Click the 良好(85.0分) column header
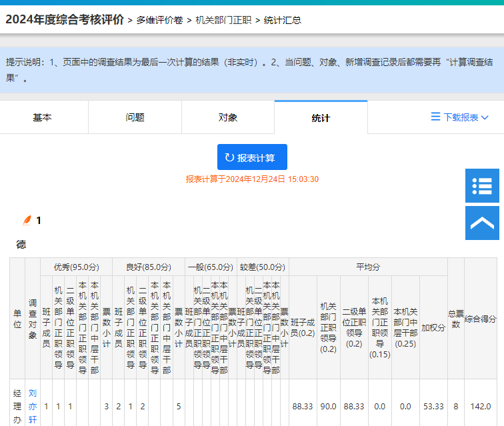Screen dimensions: 504x426 click(149, 267)
